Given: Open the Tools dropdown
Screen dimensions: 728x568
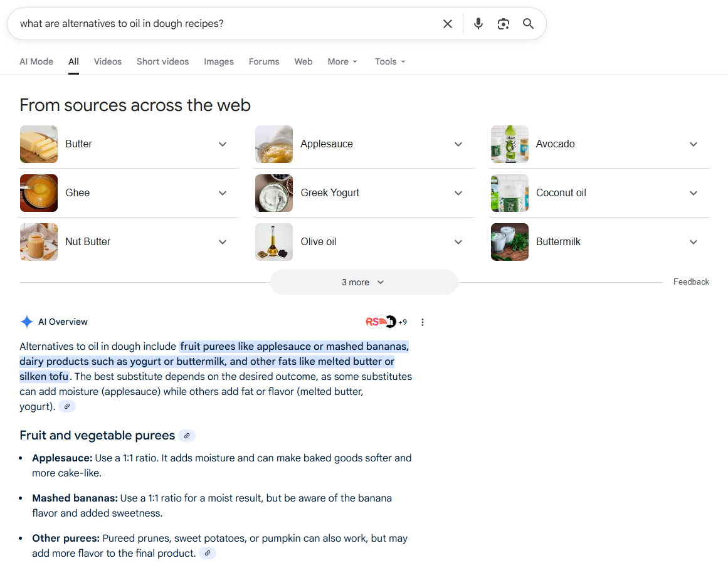Looking at the screenshot, I should click(x=390, y=61).
